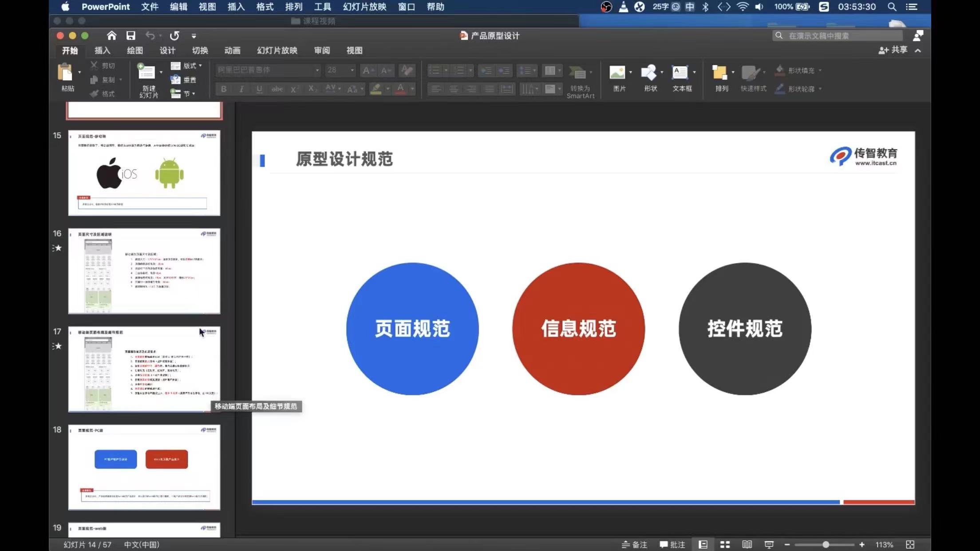Viewport: 980px width, 551px height.
Task: Click the Redo arrow icon
Action: pos(174,35)
